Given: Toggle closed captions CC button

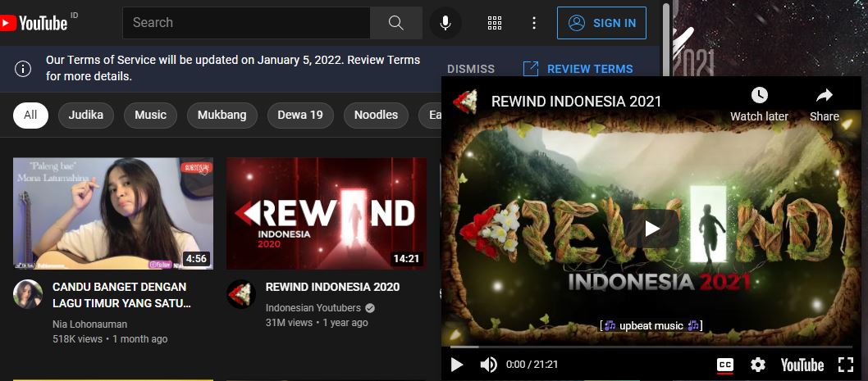Looking at the screenshot, I should point(725,365).
